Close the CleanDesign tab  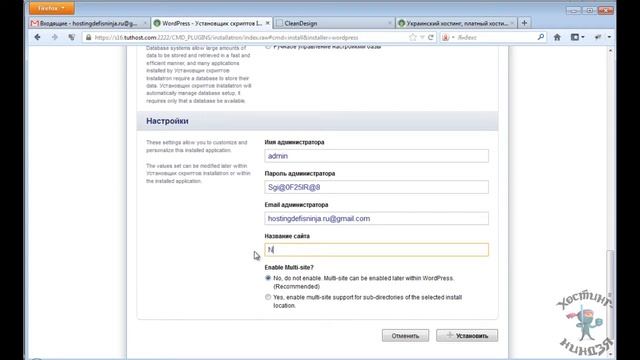(x=389, y=23)
